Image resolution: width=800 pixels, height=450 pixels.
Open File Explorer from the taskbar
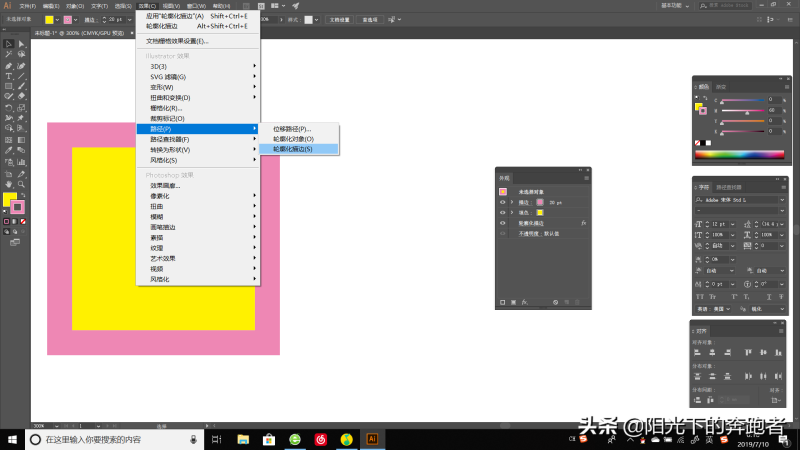[x=243, y=439]
